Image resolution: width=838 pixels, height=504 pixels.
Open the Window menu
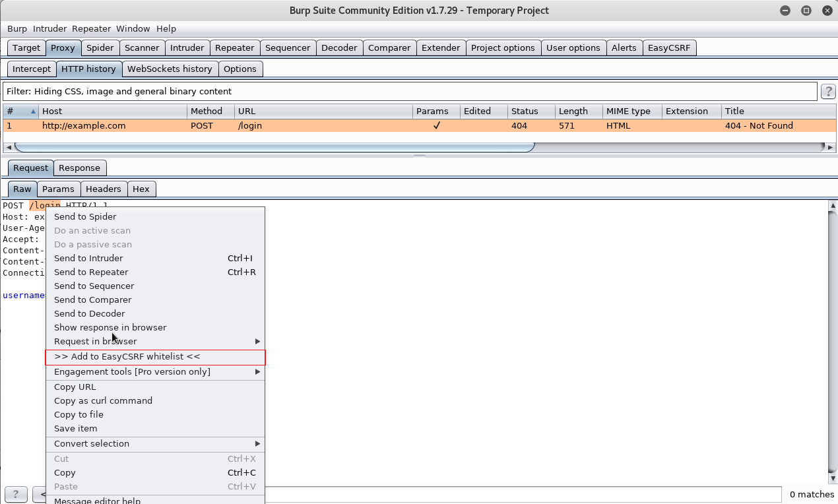[x=133, y=28]
